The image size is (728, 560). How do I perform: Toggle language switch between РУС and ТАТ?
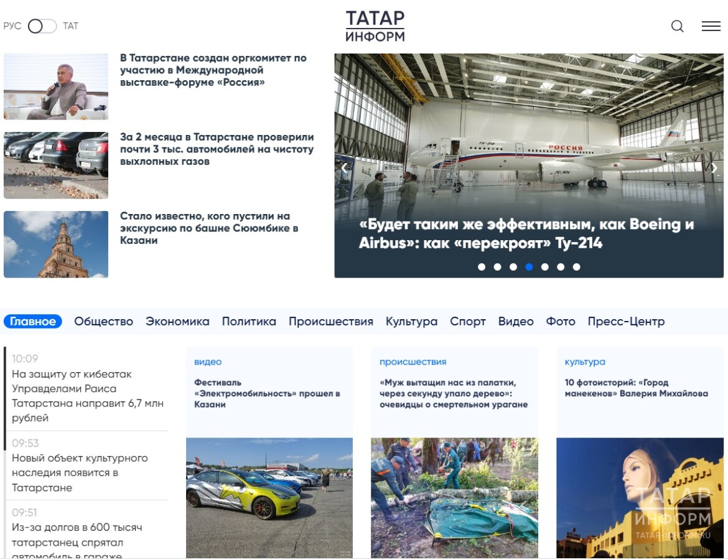tap(42, 26)
